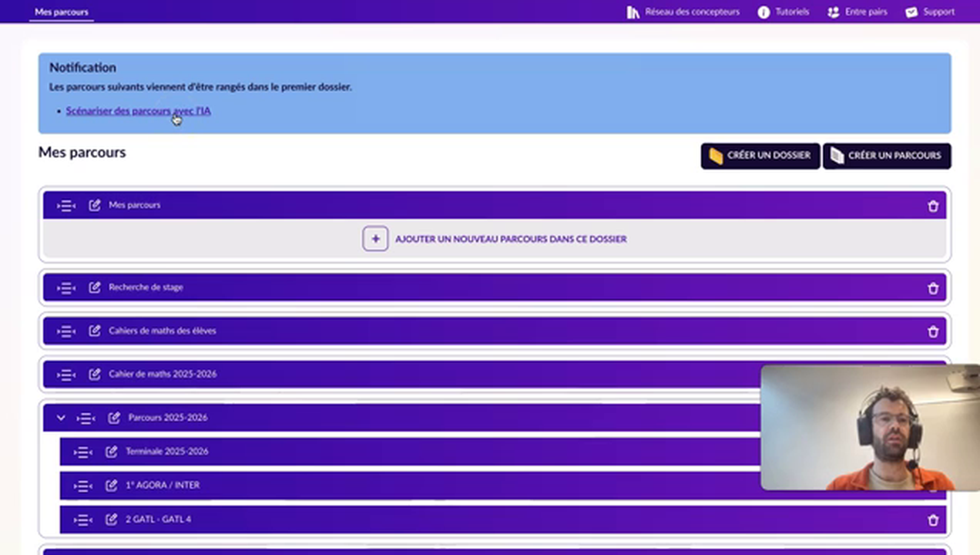Open the Entre pairs section
Screen dimensions: 980x555
tap(857, 12)
